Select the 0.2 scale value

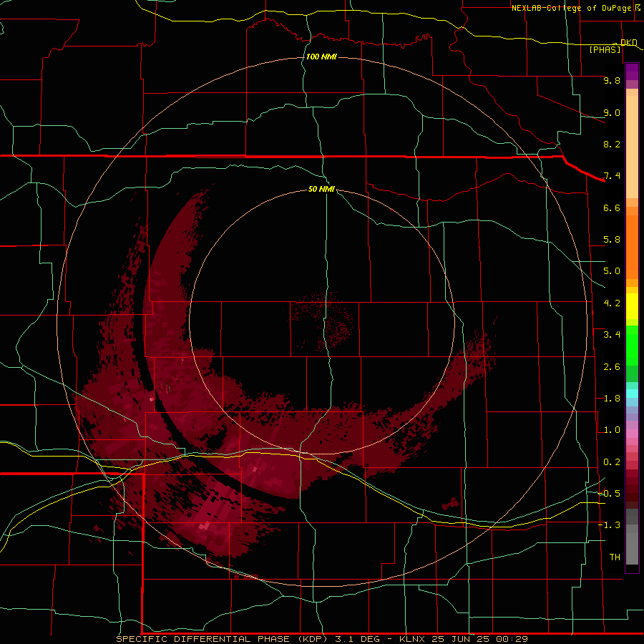point(612,462)
